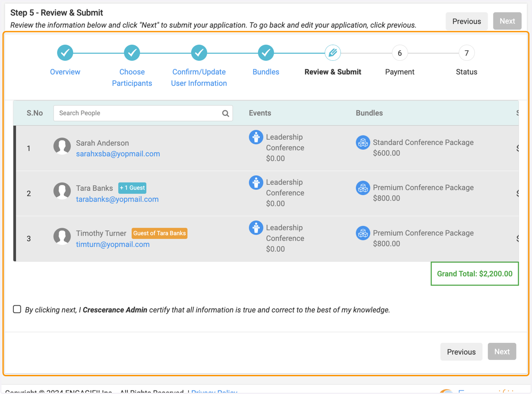Image resolution: width=532 pixels, height=394 pixels.
Task: Click into the Search People field
Action: click(x=143, y=113)
